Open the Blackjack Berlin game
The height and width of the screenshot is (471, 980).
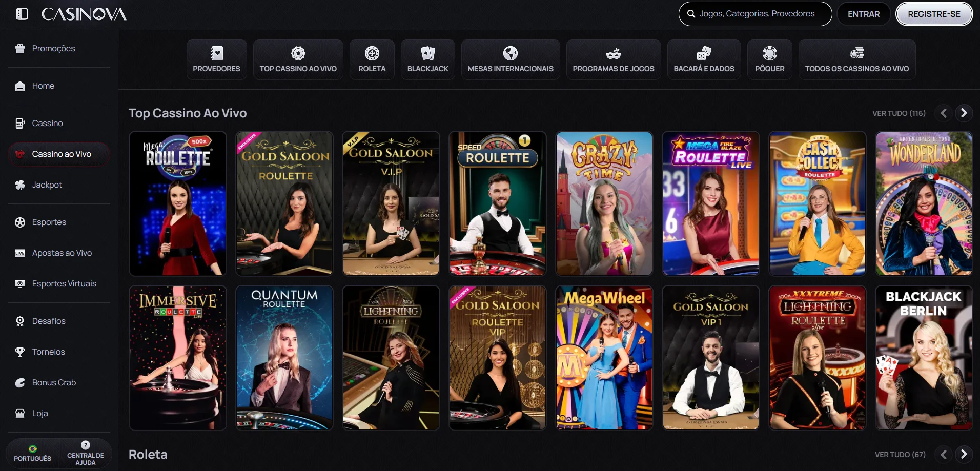(x=924, y=358)
